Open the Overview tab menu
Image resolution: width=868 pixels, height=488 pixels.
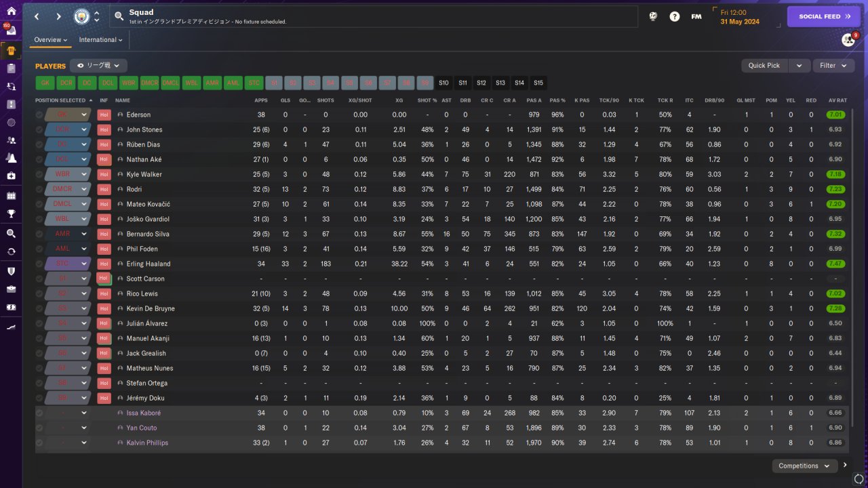point(51,40)
